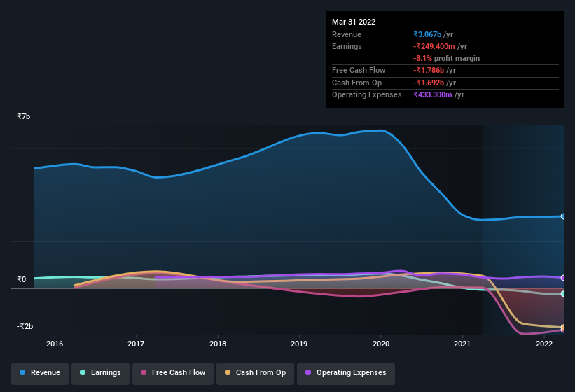Click the 2020 x-axis label
Image resolution: width=575 pixels, height=392 pixels.
[381, 344]
